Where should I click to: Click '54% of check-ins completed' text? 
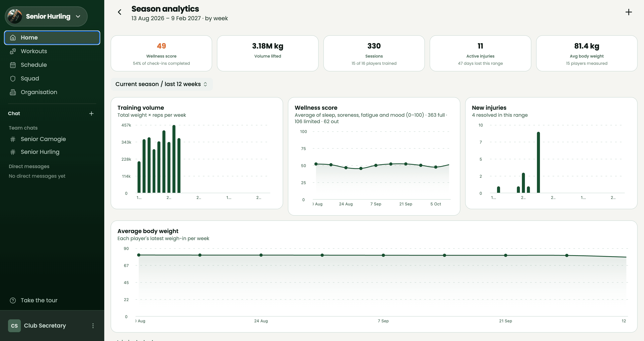161,63
